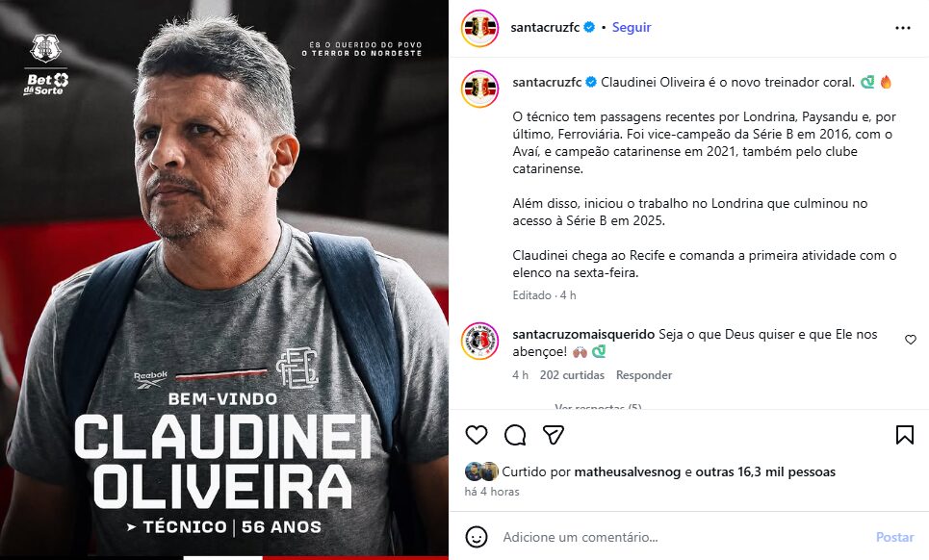Follow santacruzfc with Seguir
The image size is (929, 560).
[x=631, y=27]
